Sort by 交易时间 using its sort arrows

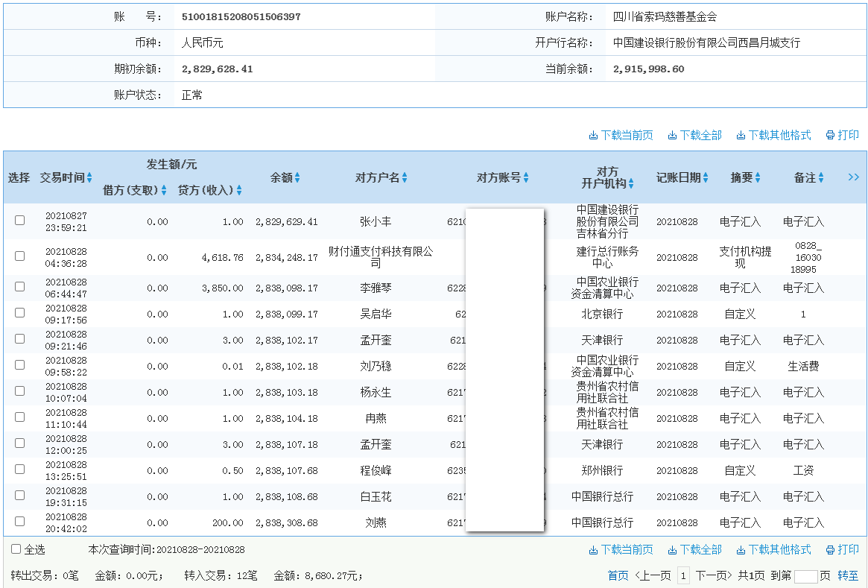(89, 177)
